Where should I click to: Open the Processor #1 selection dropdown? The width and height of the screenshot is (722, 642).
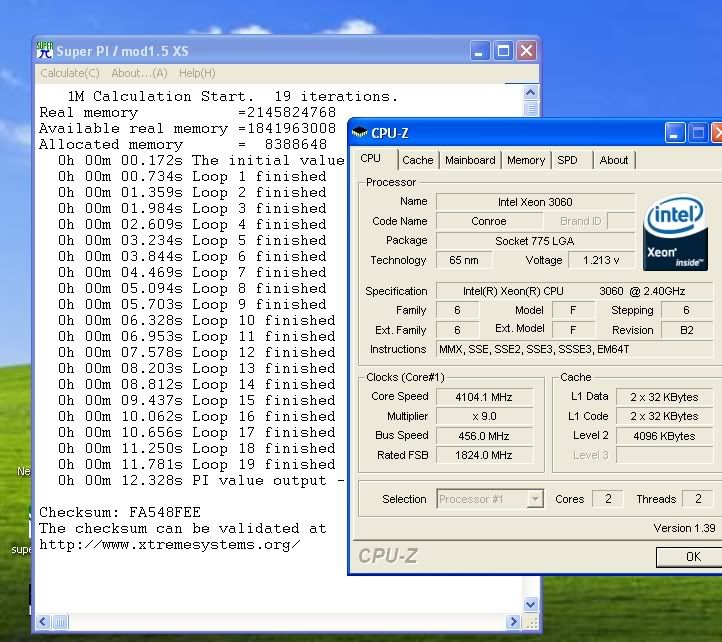(535, 499)
